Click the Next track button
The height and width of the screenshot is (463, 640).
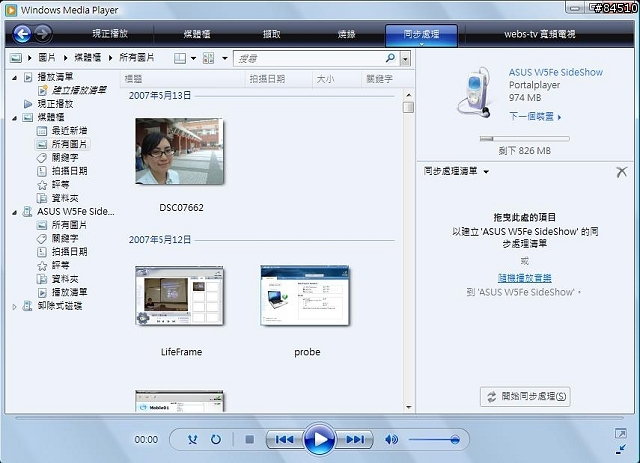click(355, 440)
